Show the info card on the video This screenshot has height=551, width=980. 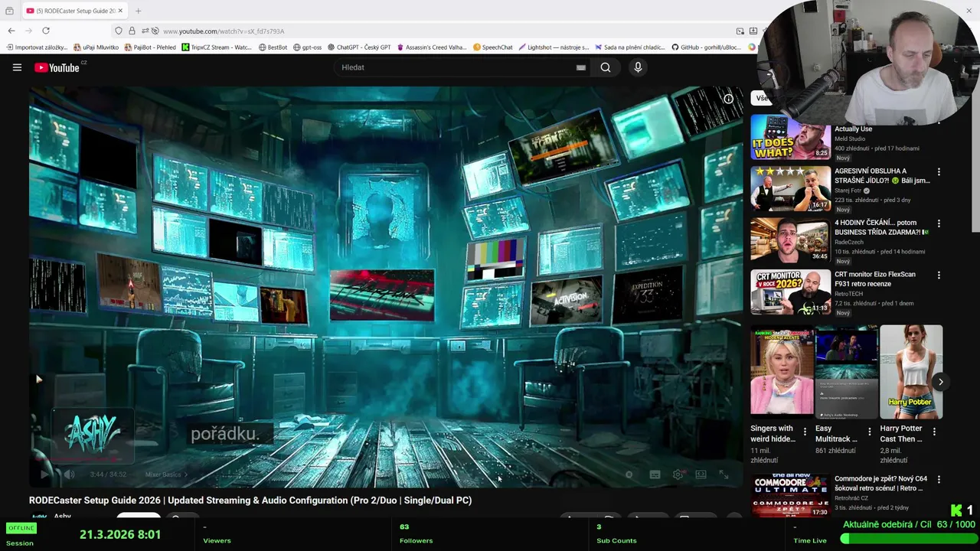click(728, 99)
